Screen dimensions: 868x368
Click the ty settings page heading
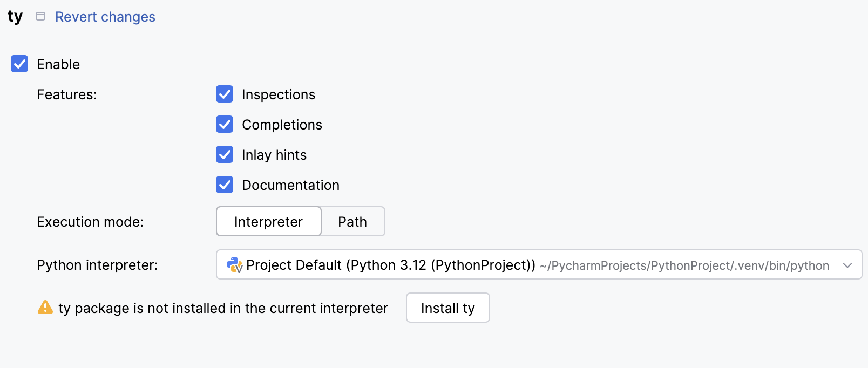coord(15,17)
